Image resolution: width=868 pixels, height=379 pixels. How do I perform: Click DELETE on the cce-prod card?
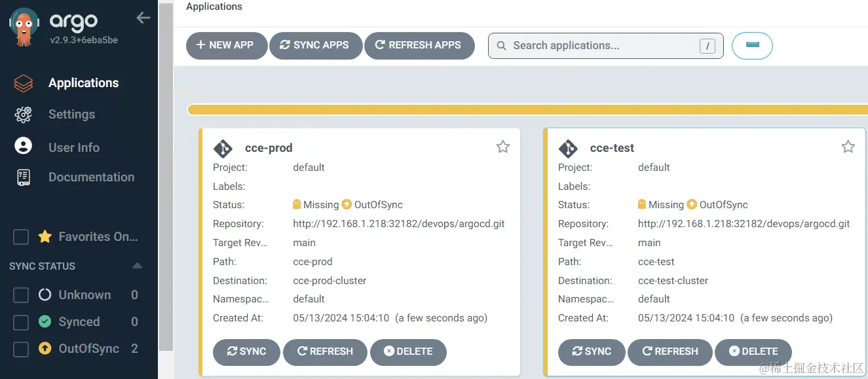(408, 352)
